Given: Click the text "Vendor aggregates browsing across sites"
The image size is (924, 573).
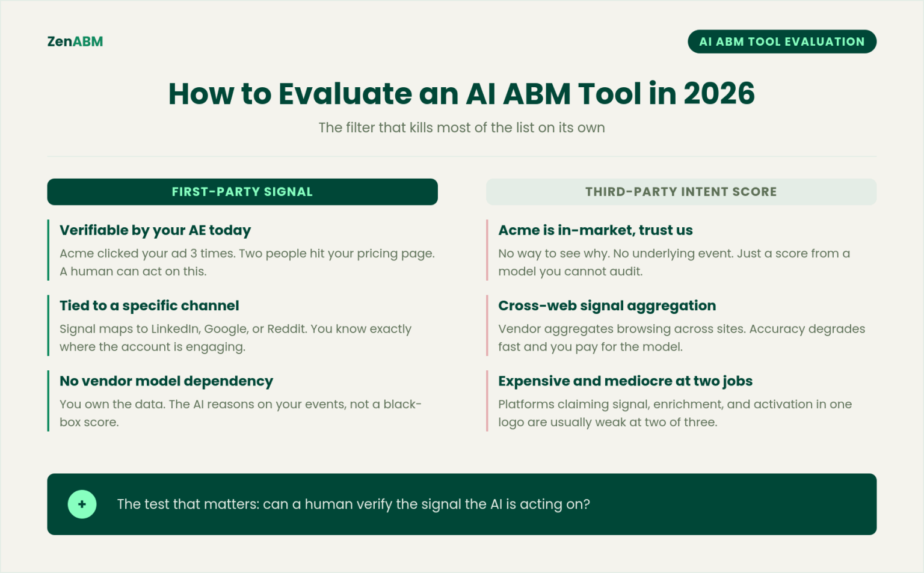Looking at the screenshot, I should click(621, 329).
